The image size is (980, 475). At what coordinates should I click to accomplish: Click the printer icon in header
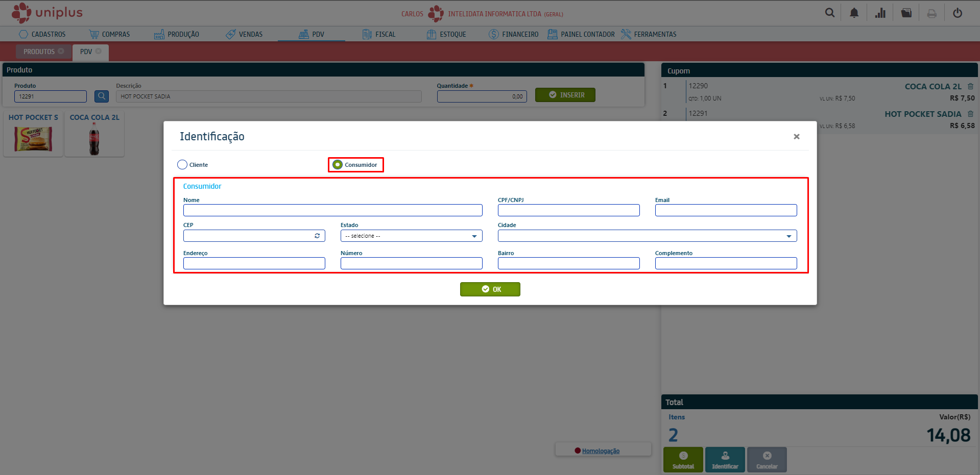point(931,13)
